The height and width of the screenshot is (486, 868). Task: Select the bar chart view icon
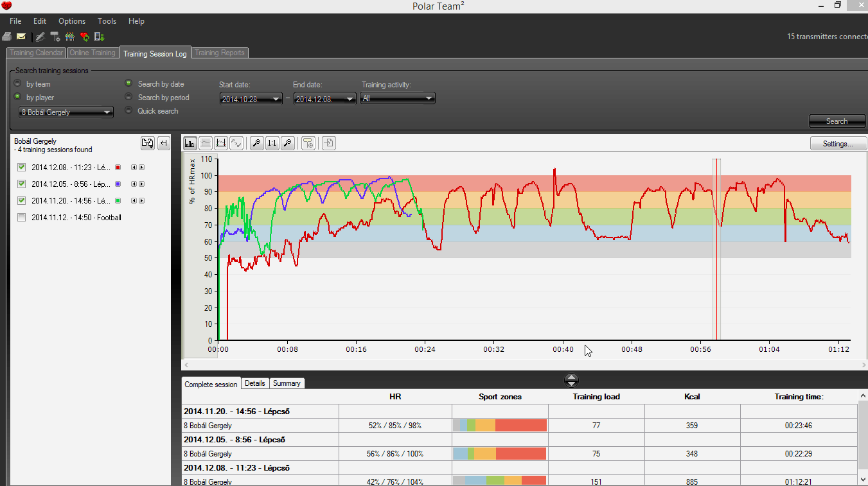pyautogui.click(x=190, y=143)
